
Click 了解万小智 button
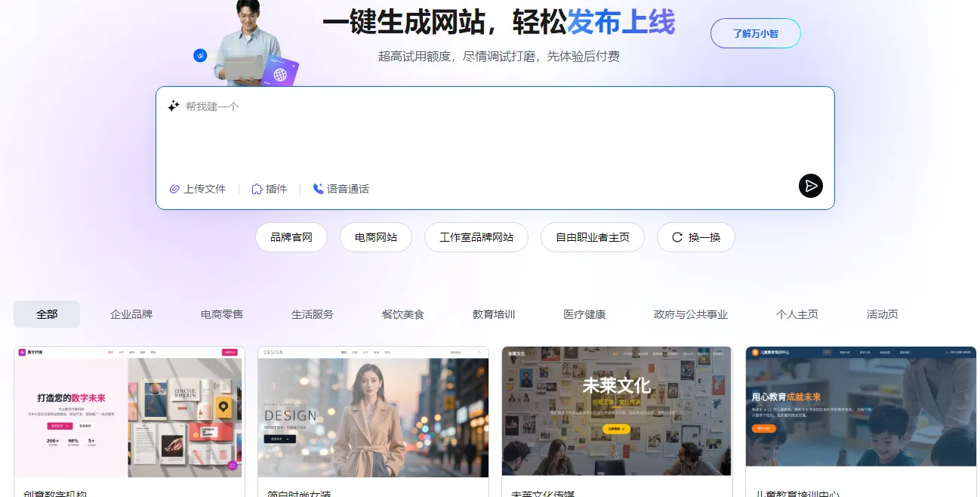tap(755, 33)
